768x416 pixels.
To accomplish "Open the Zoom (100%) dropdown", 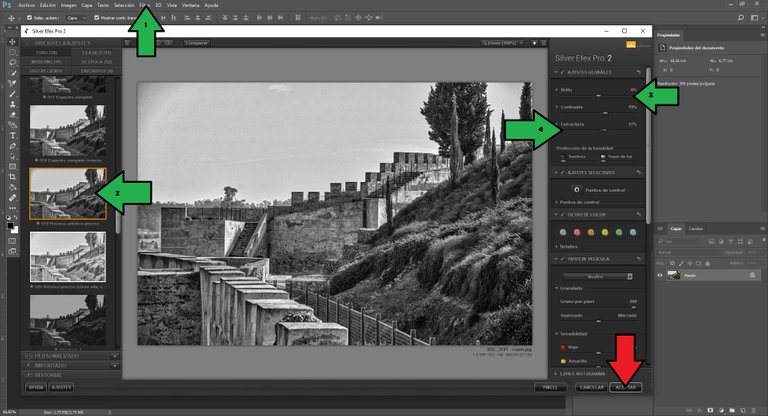I will pos(503,43).
